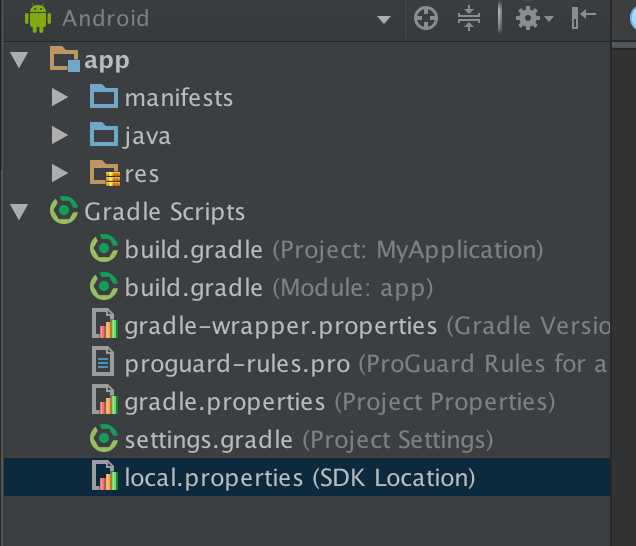Click the settings.gradle file icon
The image size is (636, 546).
click(104, 438)
